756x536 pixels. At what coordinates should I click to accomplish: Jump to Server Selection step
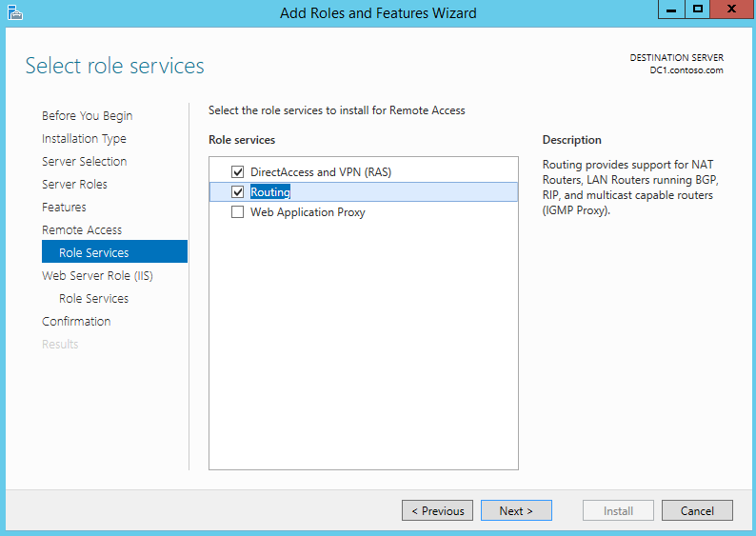click(85, 162)
